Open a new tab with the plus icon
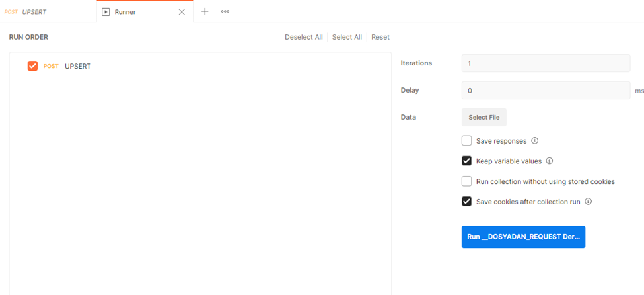 click(x=205, y=11)
